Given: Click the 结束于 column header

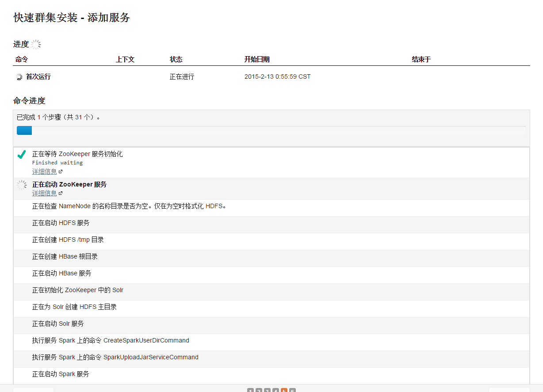Looking at the screenshot, I should (x=421, y=59).
